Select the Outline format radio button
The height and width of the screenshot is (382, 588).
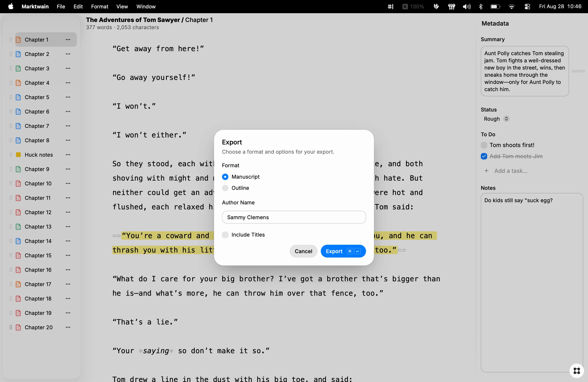pos(225,188)
